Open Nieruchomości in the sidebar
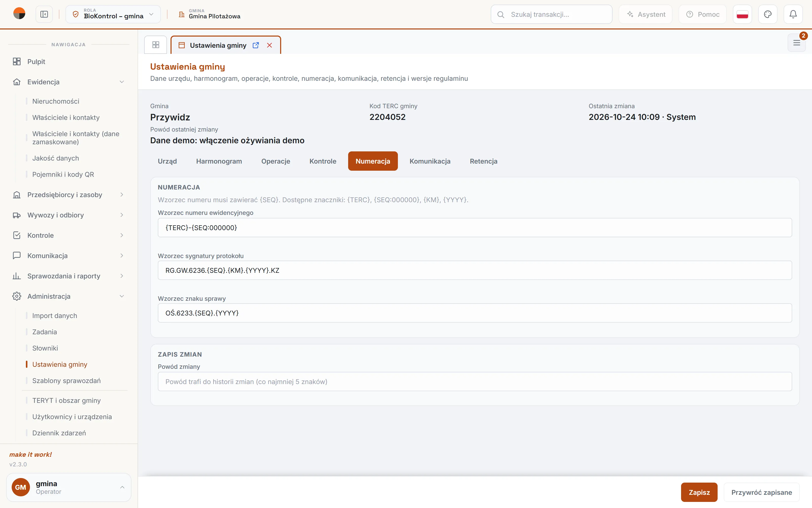 click(x=56, y=101)
